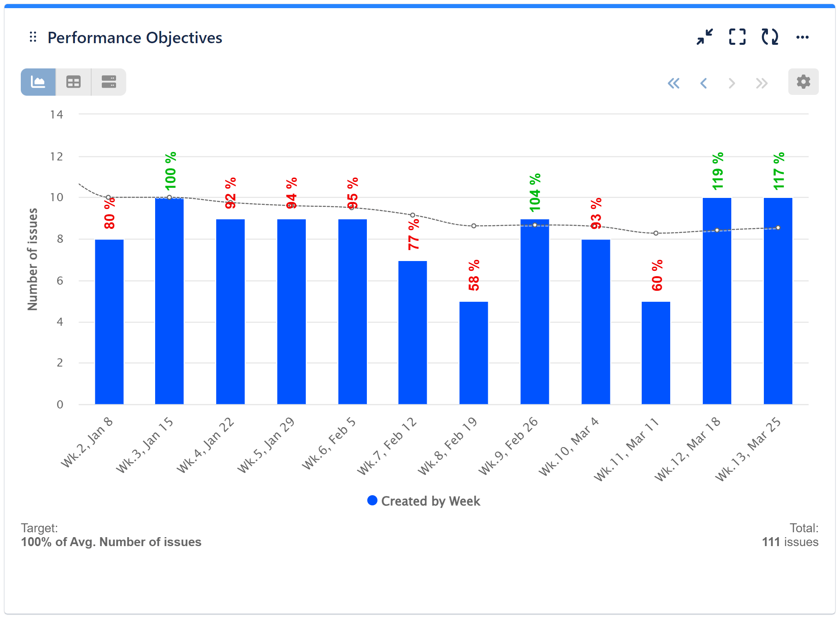The width and height of the screenshot is (840, 619).
Task: Go to previous period with left chevron
Action: coord(703,83)
